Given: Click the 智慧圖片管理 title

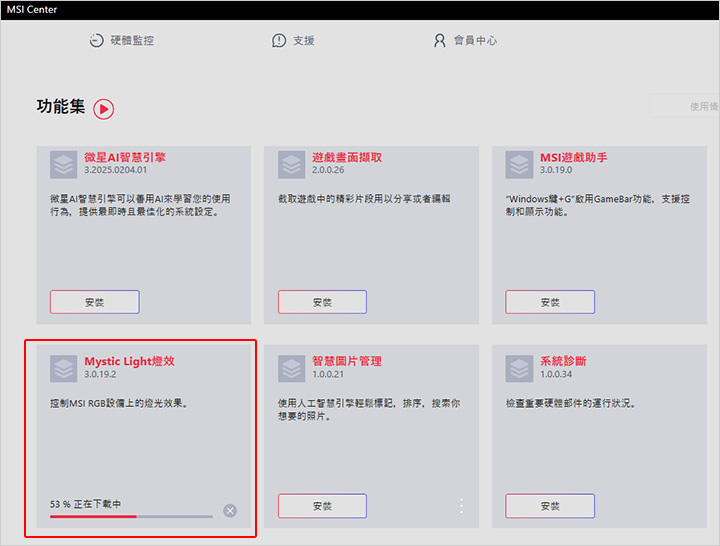Looking at the screenshot, I should 347,361.
